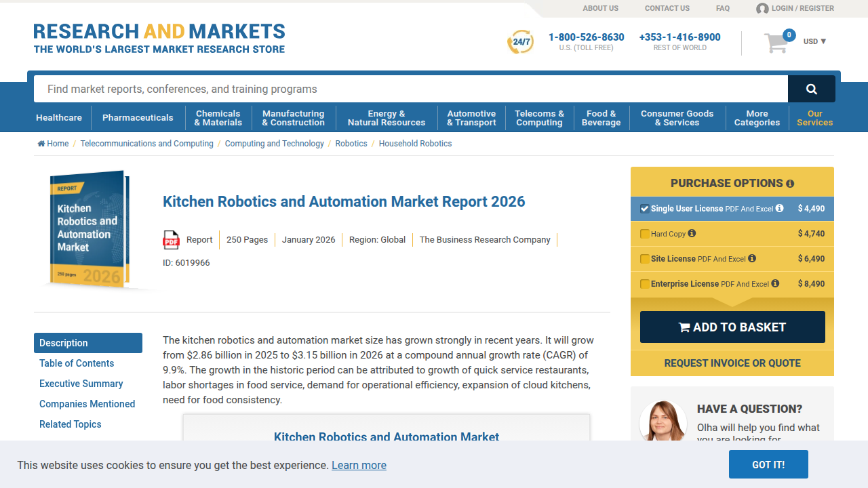Screen dimensions: 868x488
Task: Click Home breadcrumb link
Action: [x=58, y=144]
